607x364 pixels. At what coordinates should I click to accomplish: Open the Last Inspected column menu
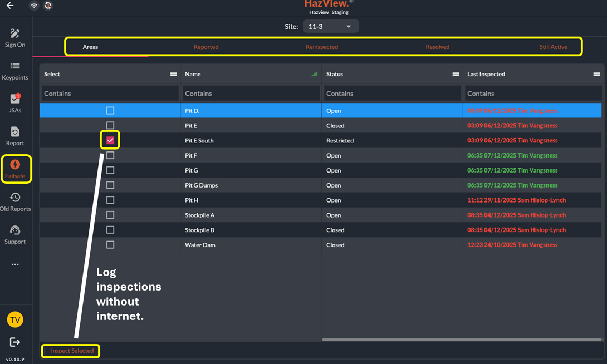(x=596, y=74)
